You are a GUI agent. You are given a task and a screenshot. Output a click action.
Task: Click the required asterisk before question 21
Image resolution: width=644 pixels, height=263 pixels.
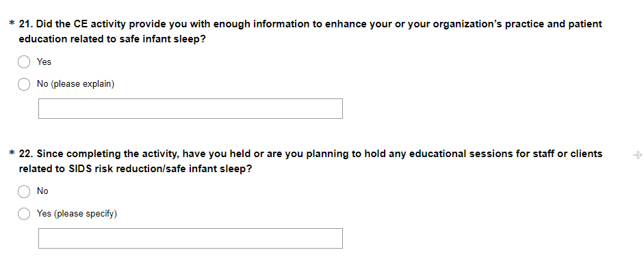pos(12,25)
